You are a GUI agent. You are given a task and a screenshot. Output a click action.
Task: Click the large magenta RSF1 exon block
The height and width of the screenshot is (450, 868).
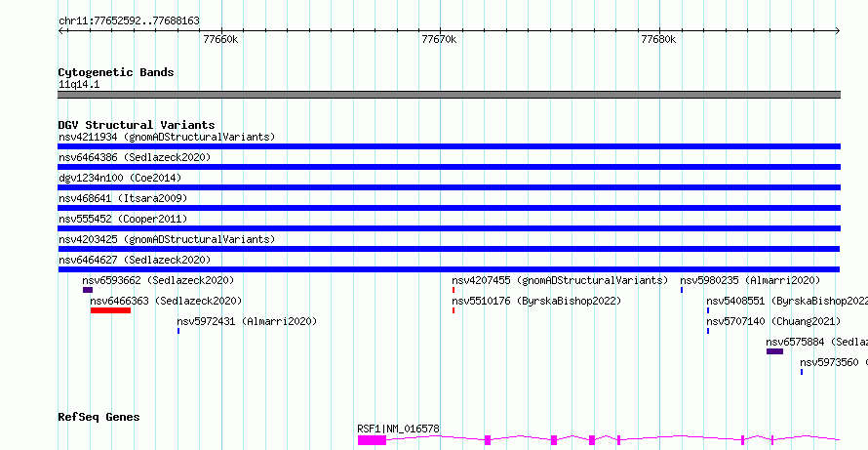372,440
